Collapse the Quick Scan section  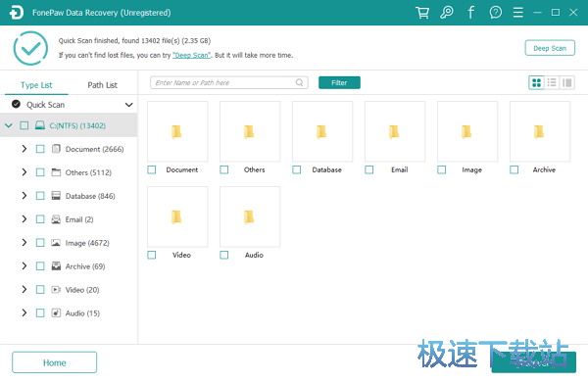click(128, 105)
